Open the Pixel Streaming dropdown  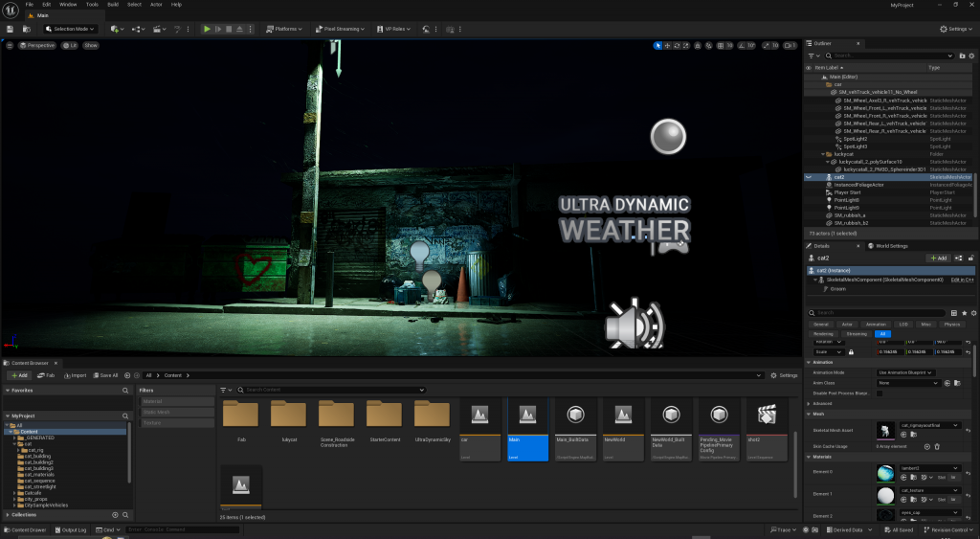click(340, 29)
